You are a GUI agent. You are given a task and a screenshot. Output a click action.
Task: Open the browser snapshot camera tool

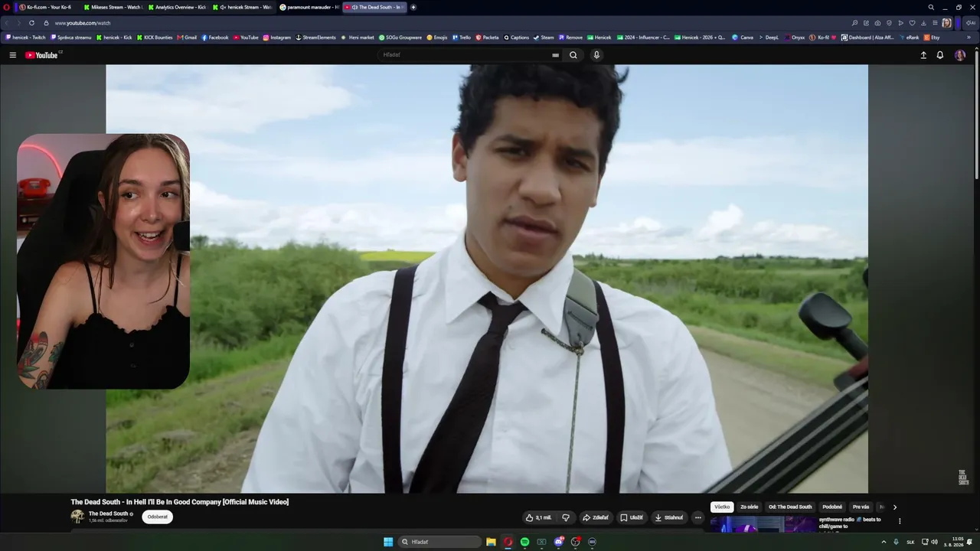(x=877, y=23)
